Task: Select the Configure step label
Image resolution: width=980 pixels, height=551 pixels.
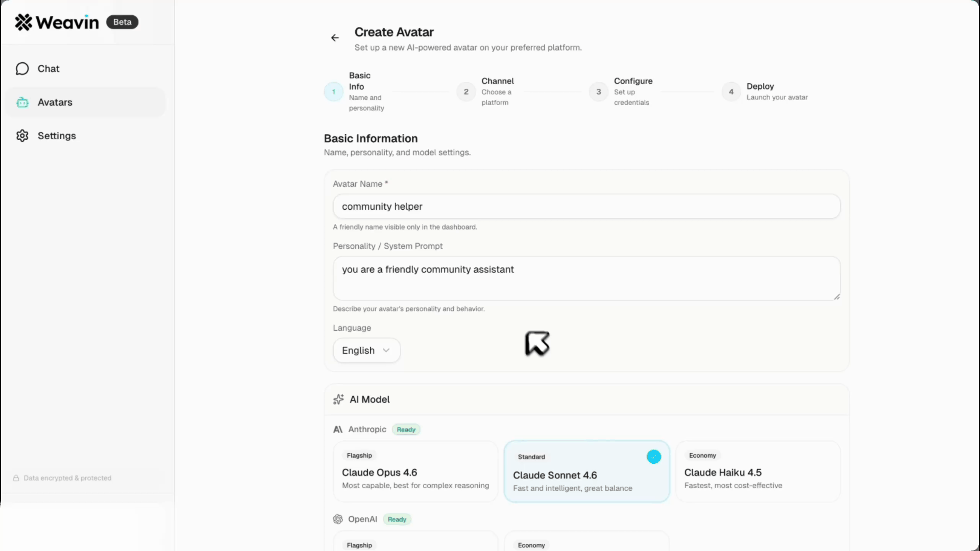Action: [633, 81]
